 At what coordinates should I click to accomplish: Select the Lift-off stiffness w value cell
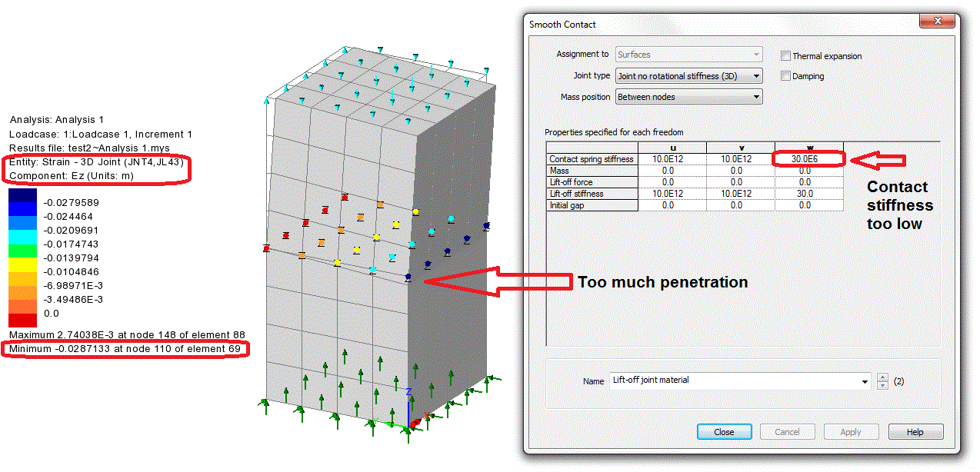click(808, 194)
